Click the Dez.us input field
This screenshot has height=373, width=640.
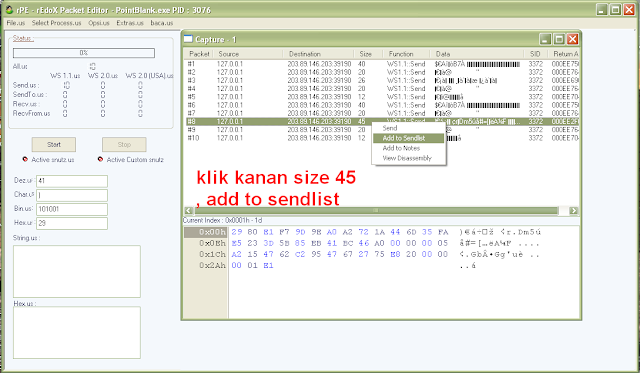tap(72, 181)
